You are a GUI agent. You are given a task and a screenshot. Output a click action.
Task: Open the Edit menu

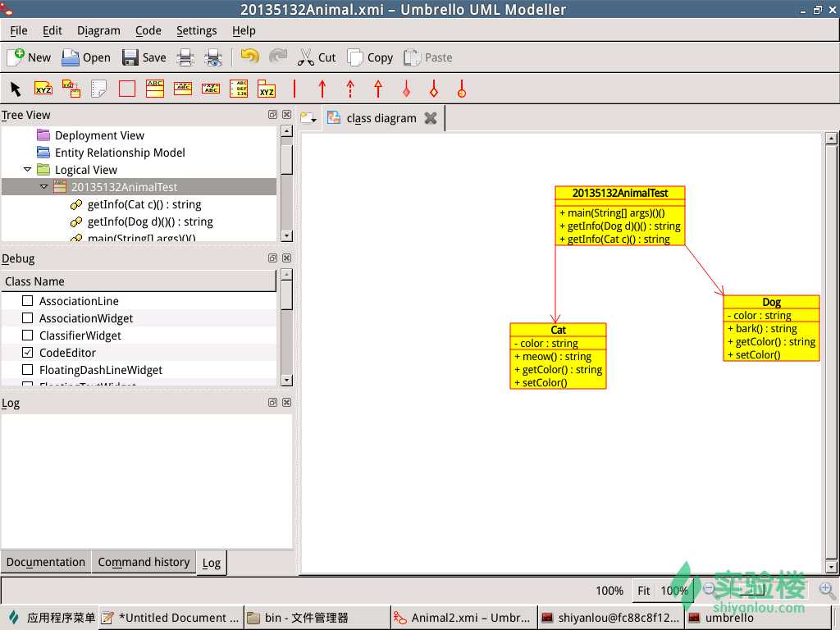[x=52, y=30]
